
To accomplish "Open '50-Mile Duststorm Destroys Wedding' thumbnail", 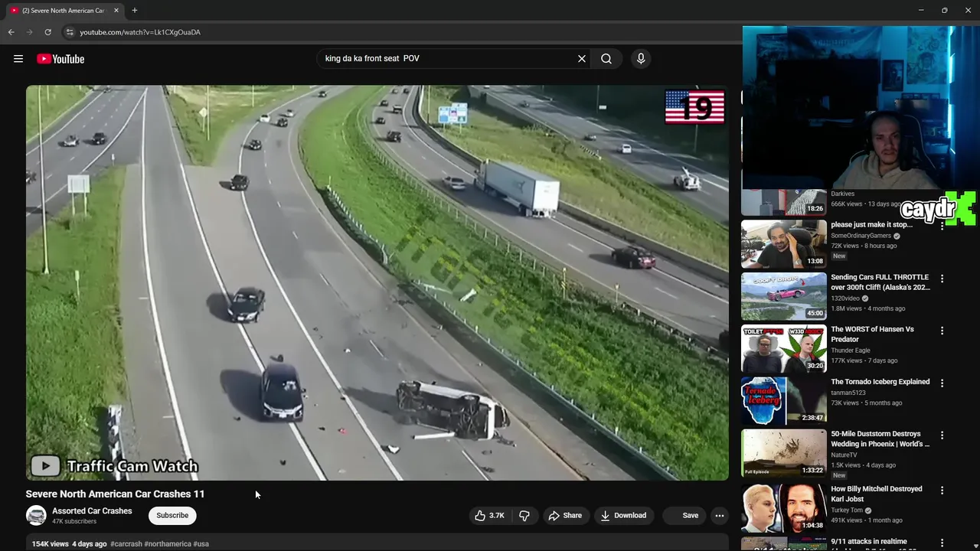I will [783, 453].
